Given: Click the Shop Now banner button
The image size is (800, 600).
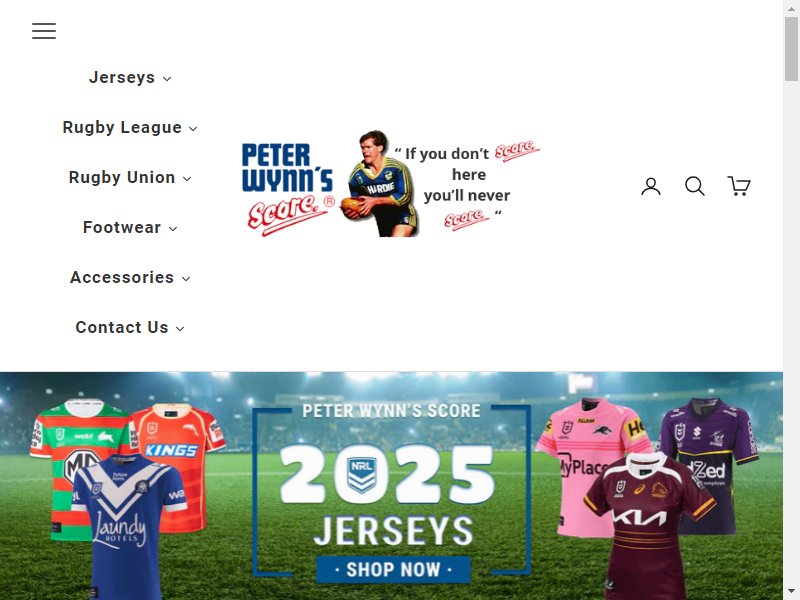Looking at the screenshot, I should pos(393,569).
